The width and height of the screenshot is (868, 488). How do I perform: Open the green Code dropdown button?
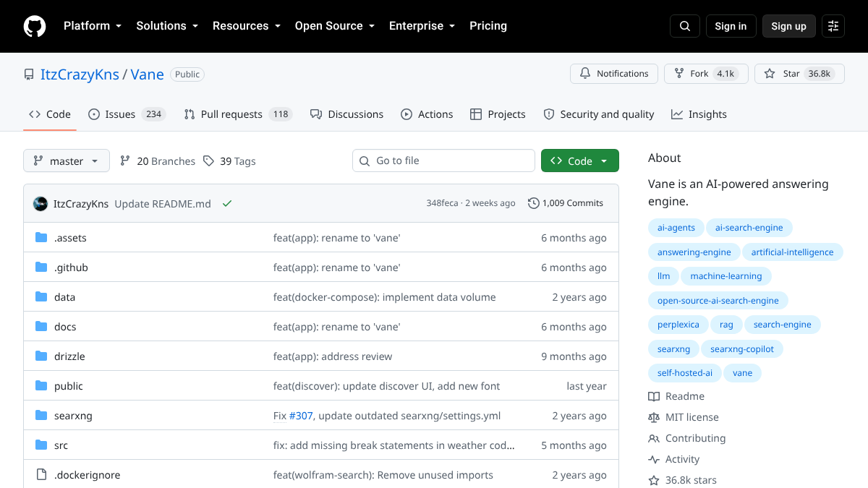point(580,160)
